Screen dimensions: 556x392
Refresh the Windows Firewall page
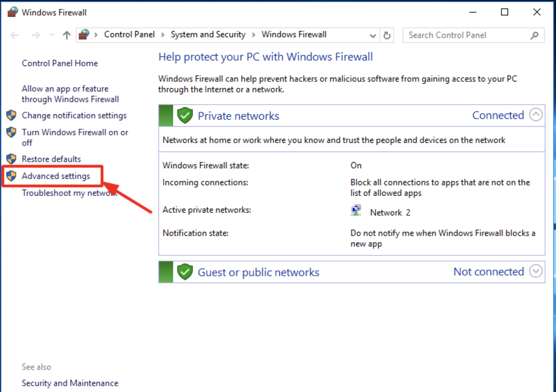[x=387, y=35]
